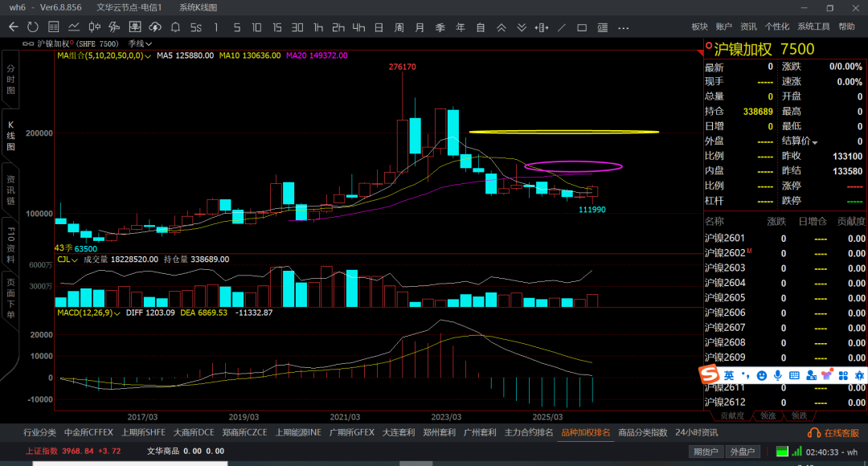Click the toolbar more options ellipsis
868x466 pixels.
tap(623, 27)
